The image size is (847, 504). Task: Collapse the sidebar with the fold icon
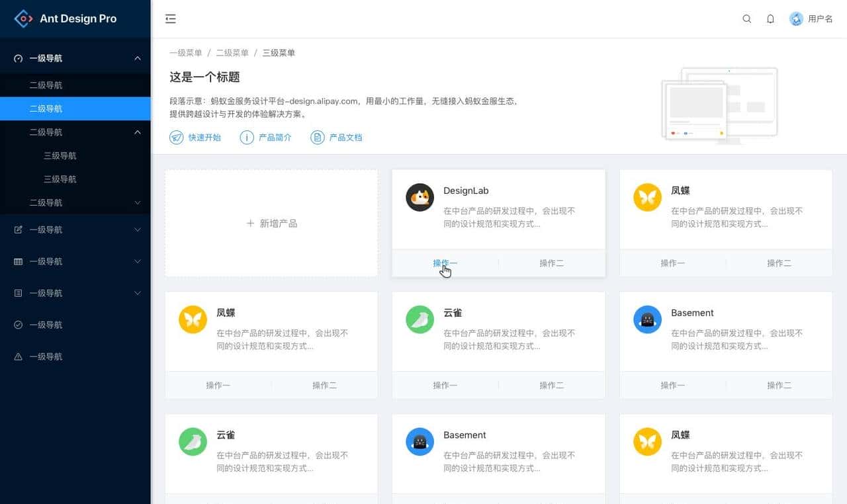pos(171,19)
